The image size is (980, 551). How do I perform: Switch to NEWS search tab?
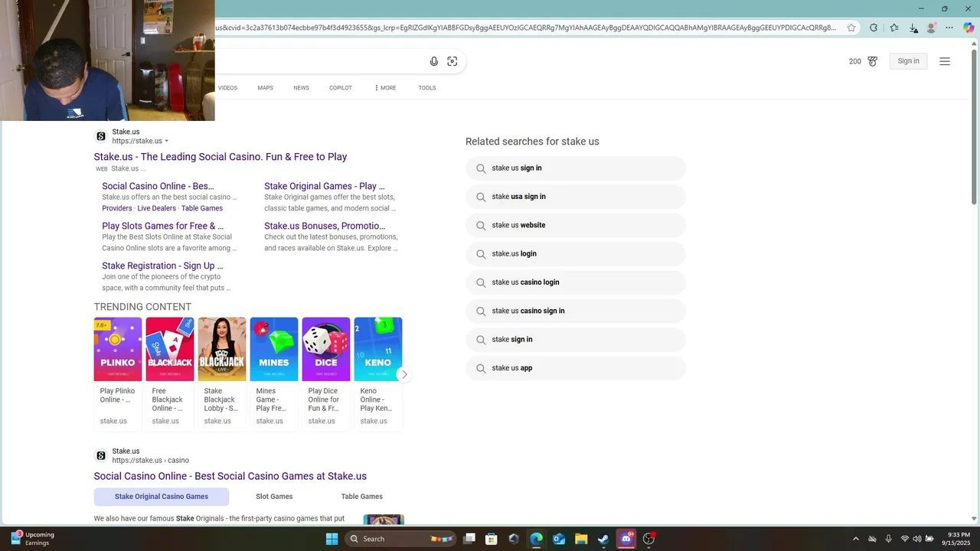tap(301, 88)
